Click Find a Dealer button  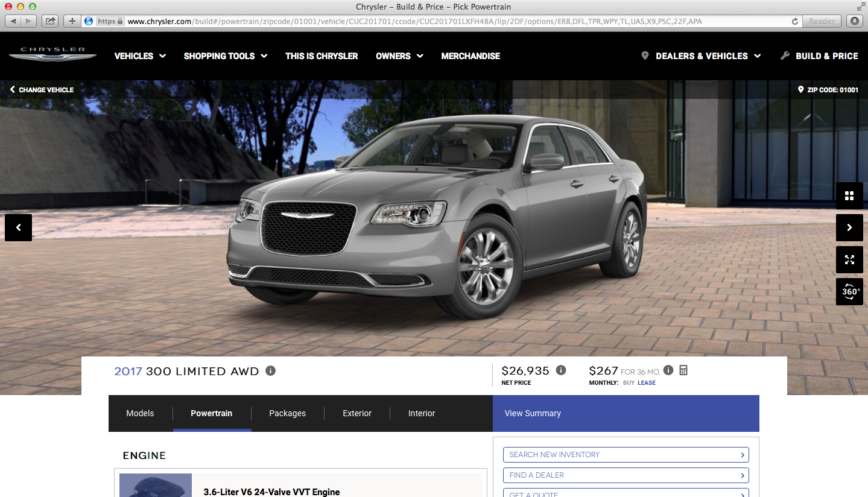(626, 475)
